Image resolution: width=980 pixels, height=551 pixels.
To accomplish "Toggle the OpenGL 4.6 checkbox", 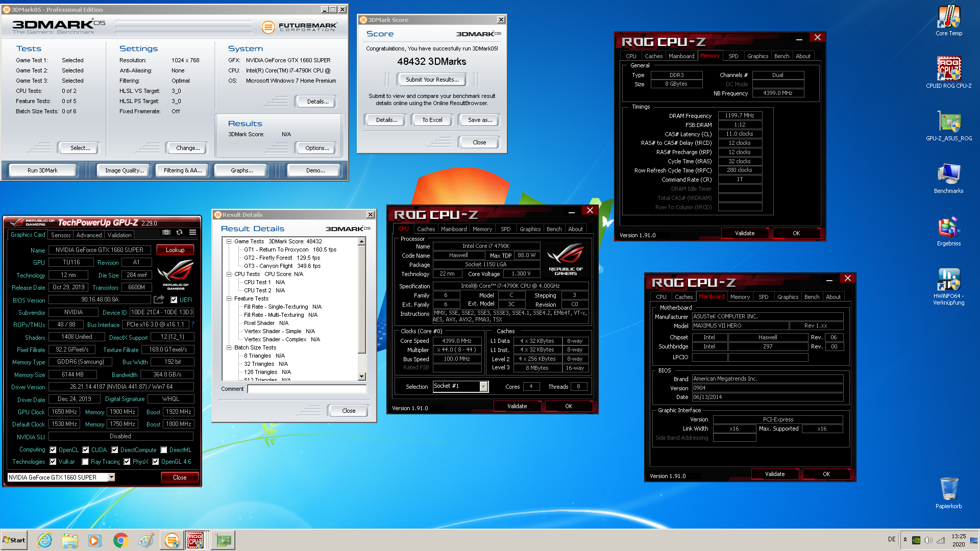I will [x=156, y=462].
